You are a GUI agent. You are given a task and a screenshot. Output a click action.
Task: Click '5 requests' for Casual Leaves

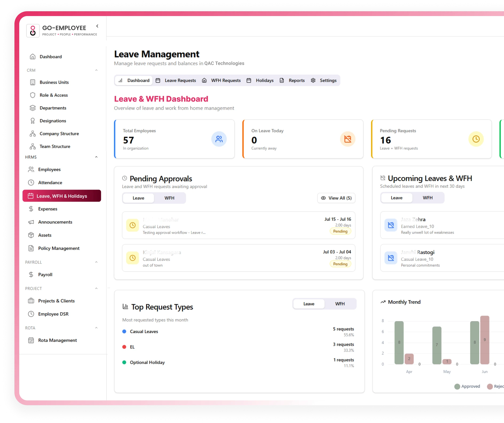tap(343, 329)
